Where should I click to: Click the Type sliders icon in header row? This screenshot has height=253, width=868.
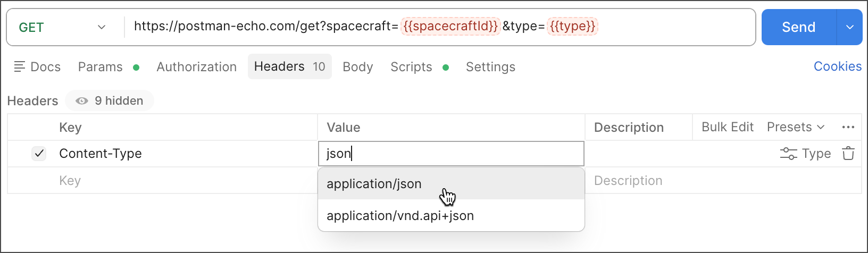click(x=788, y=154)
